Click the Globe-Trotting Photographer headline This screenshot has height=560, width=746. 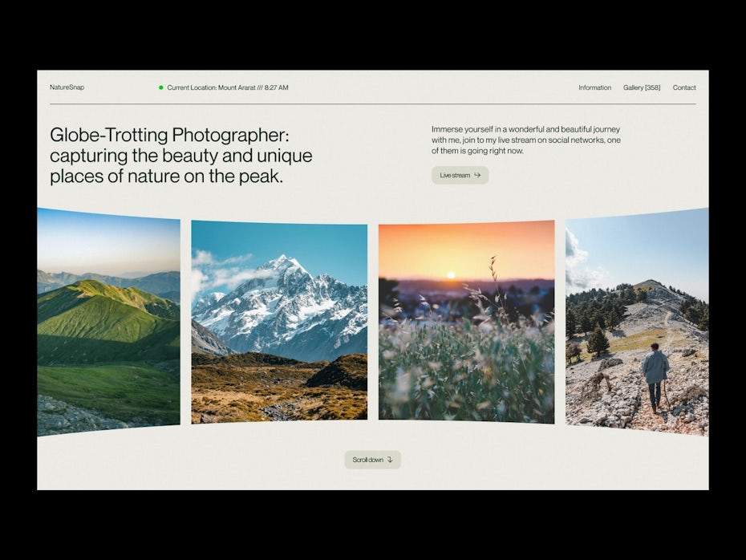(x=181, y=156)
